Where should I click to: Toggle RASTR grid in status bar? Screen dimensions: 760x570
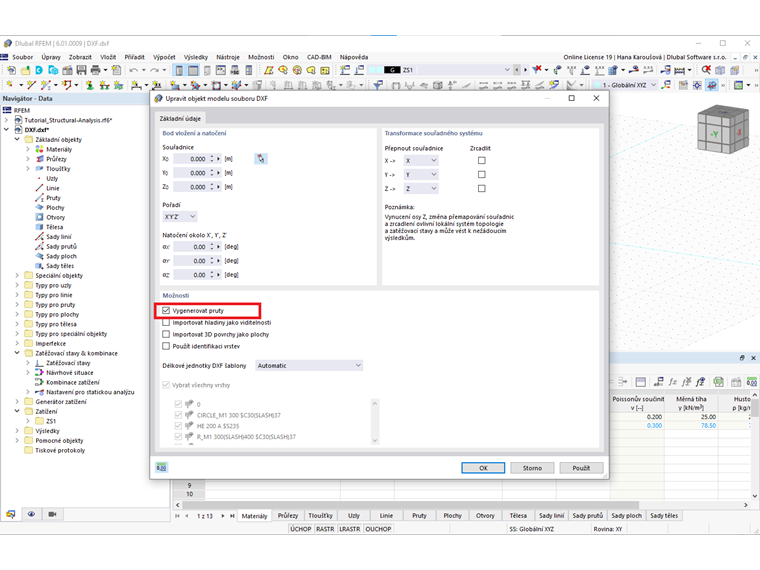325,529
